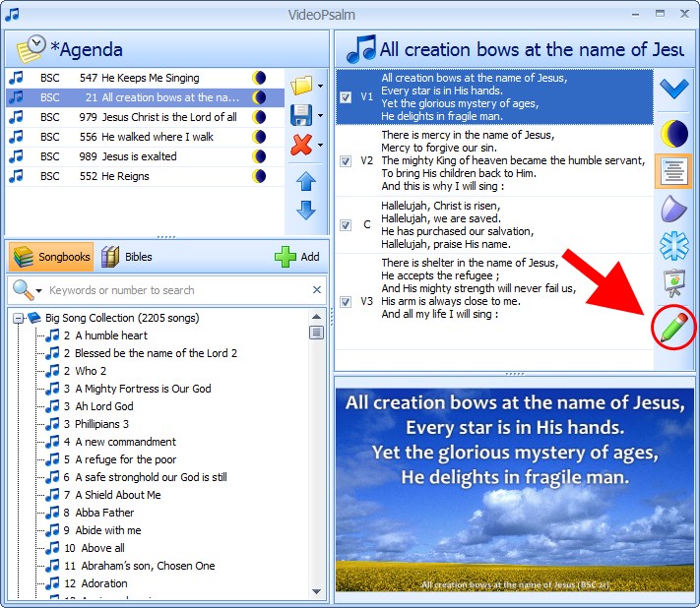The height and width of the screenshot is (608, 700).
Task: Clear search field with the X button
Action: coord(317,290)
